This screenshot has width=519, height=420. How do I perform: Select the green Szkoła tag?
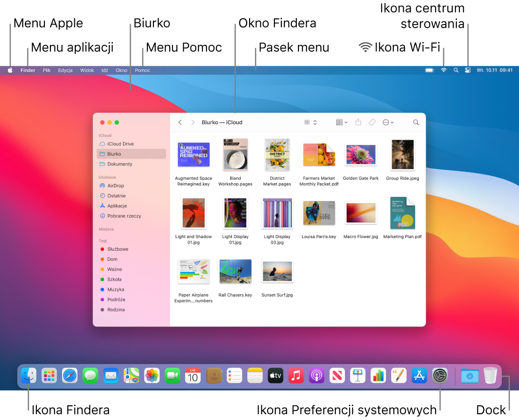[132, 279]
